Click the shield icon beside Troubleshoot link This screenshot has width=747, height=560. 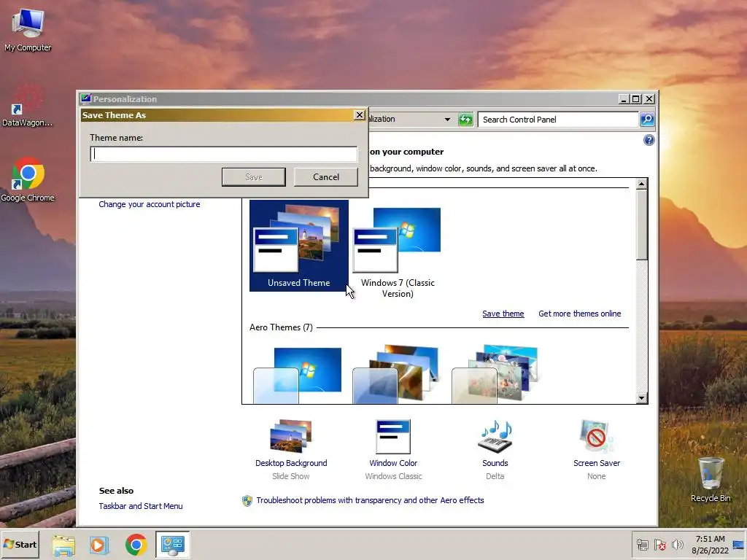pyautogui.click(x=247, y=500)
